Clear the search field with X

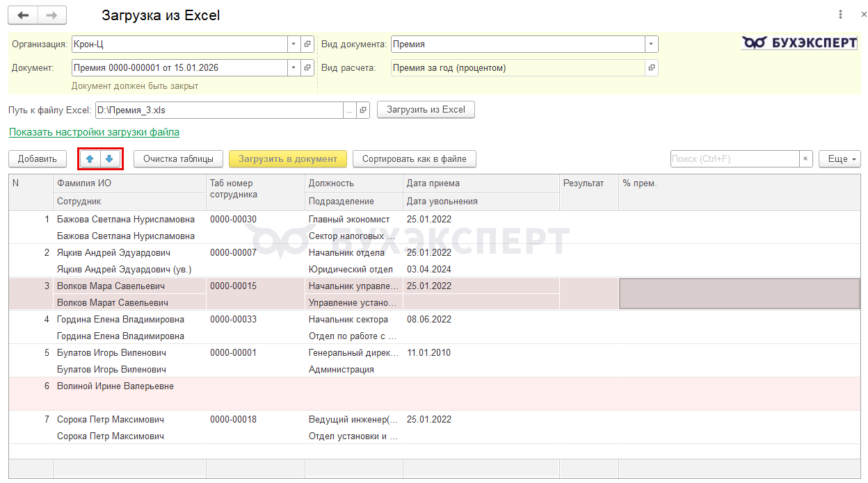[805, 159]
